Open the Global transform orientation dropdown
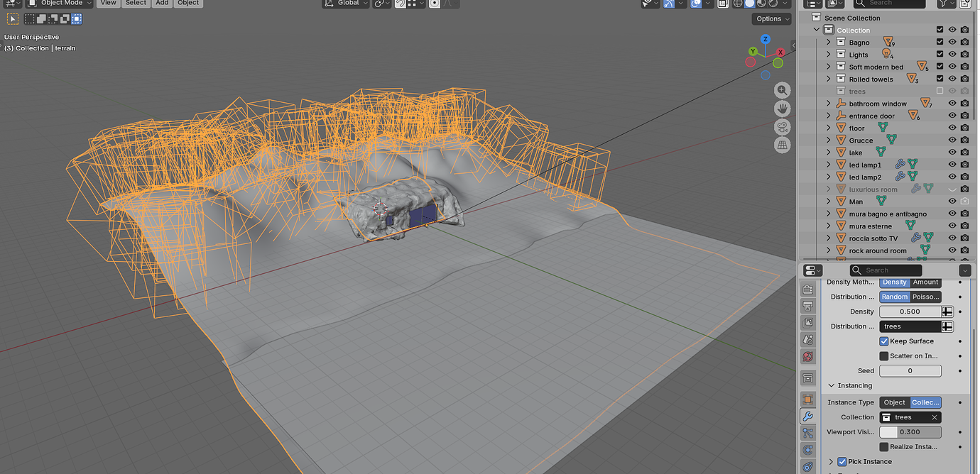The height and width of the screenshot is (474, 980). 347,4
